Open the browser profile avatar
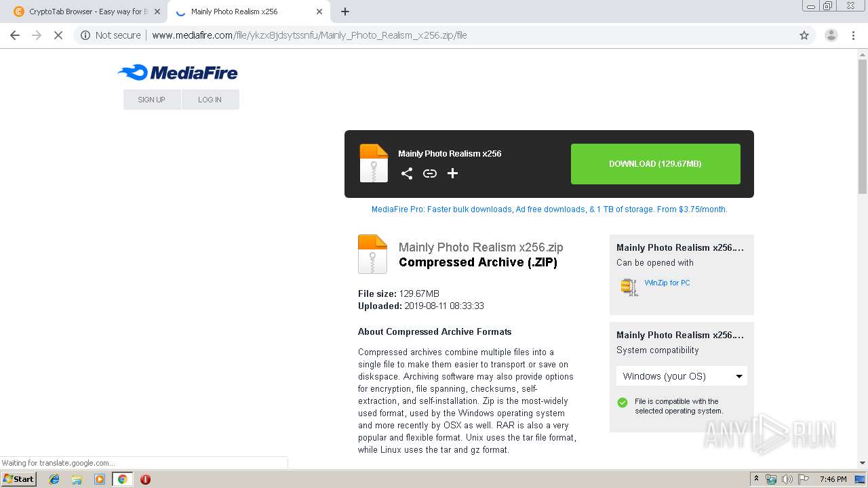This screenshot has height=488, width=868. coord(831,35)
